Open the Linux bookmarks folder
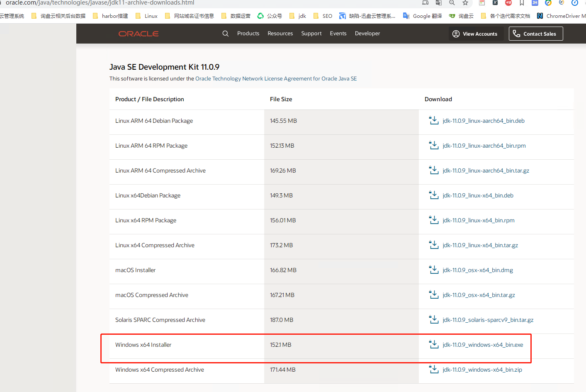586x392 pixels. pos(147,16)
